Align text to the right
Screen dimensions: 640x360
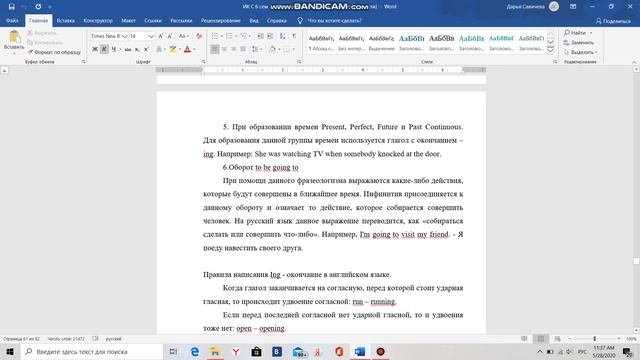233,49
